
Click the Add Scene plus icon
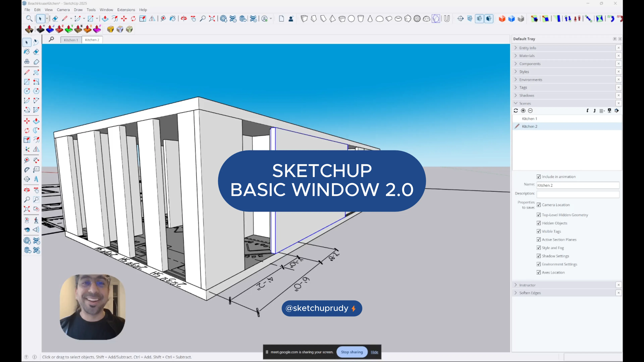[x=523, y=111]
